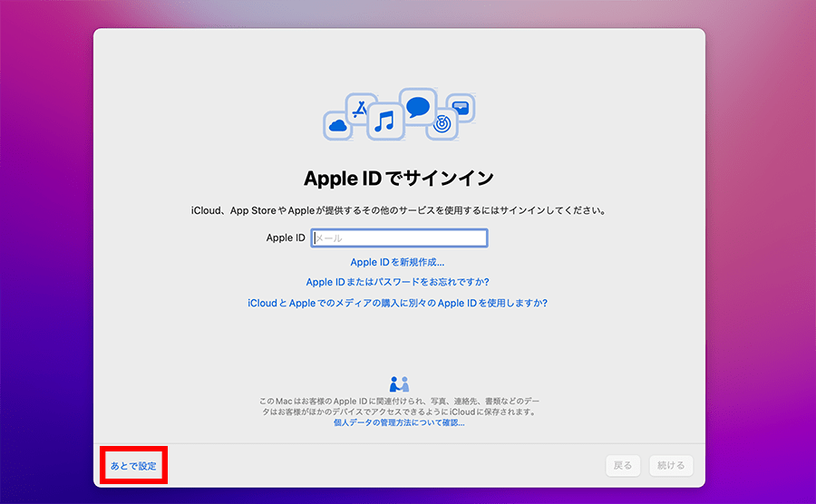The width and height of the screenshot is (816, 504).
Task: Choose 'あとで設定' to set up later
Action: click(x=133, y=466)
